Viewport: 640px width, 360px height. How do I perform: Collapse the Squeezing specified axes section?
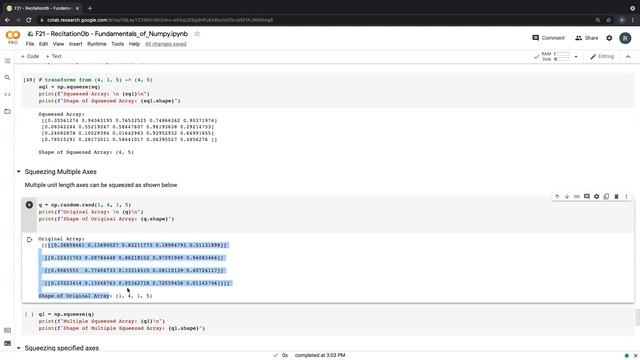coord(19,348)
